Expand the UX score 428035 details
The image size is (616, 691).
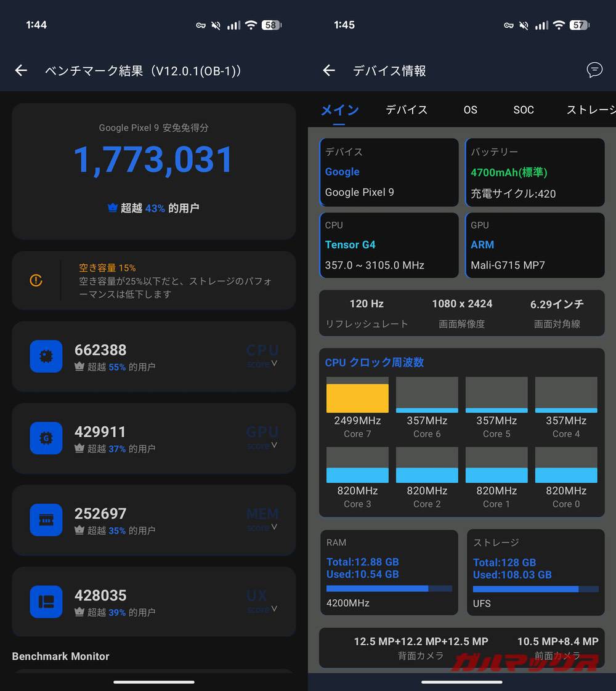[x=274, y=608]
